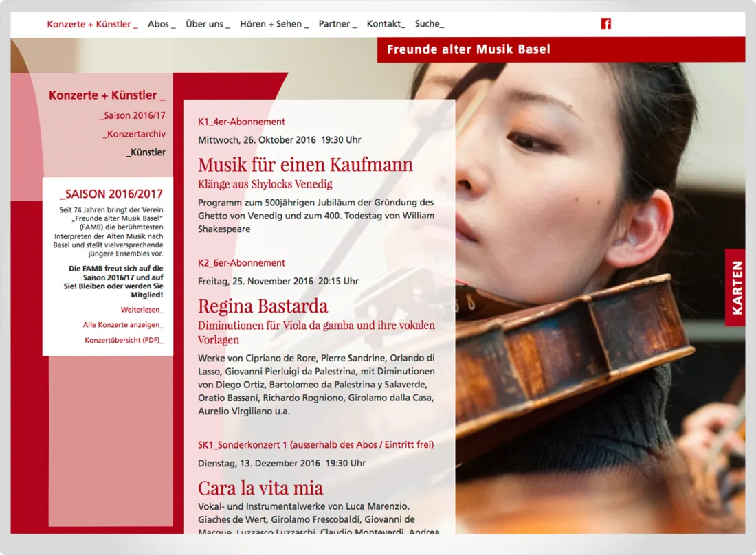Select _Saison 2016/17 in sidebar

click(132, 115)
